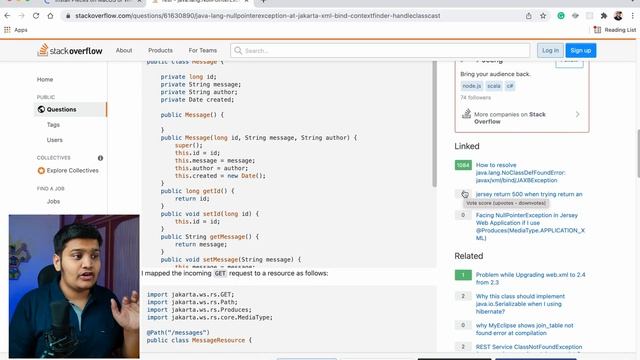
Task: Click 'import jakarta.ws.rs.core.MediaType;' line
Action: point(210,317)
